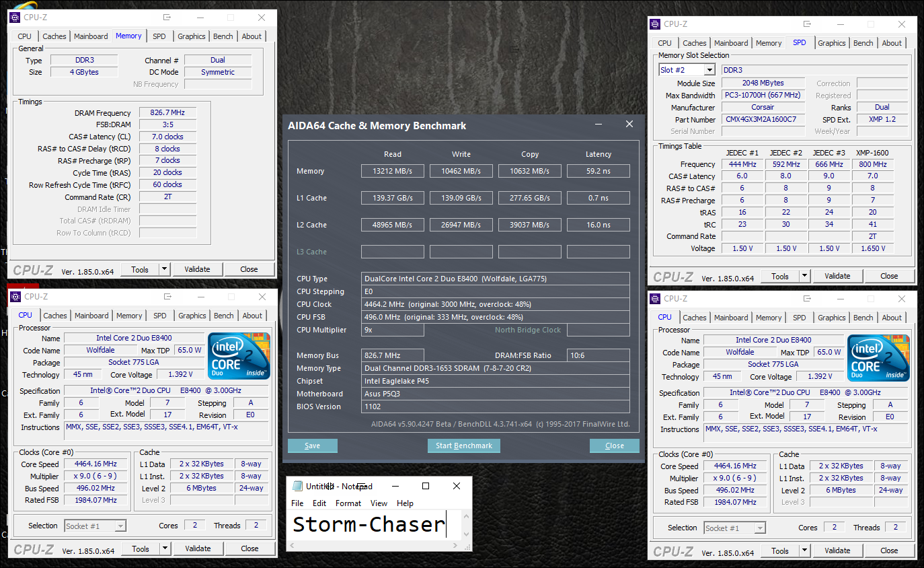
Task: Click the Close button at bottom of AIDA64
Action: [615, 446]
